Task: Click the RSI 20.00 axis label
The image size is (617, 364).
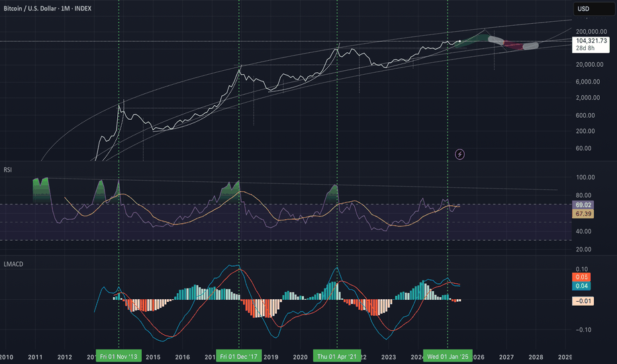Action: [583, 249]
